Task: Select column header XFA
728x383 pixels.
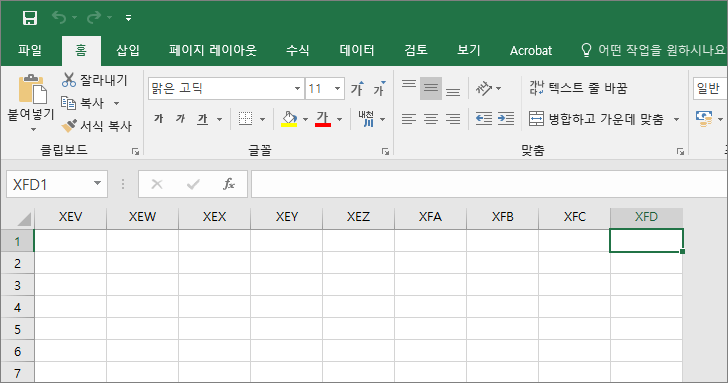Action: 430,217
